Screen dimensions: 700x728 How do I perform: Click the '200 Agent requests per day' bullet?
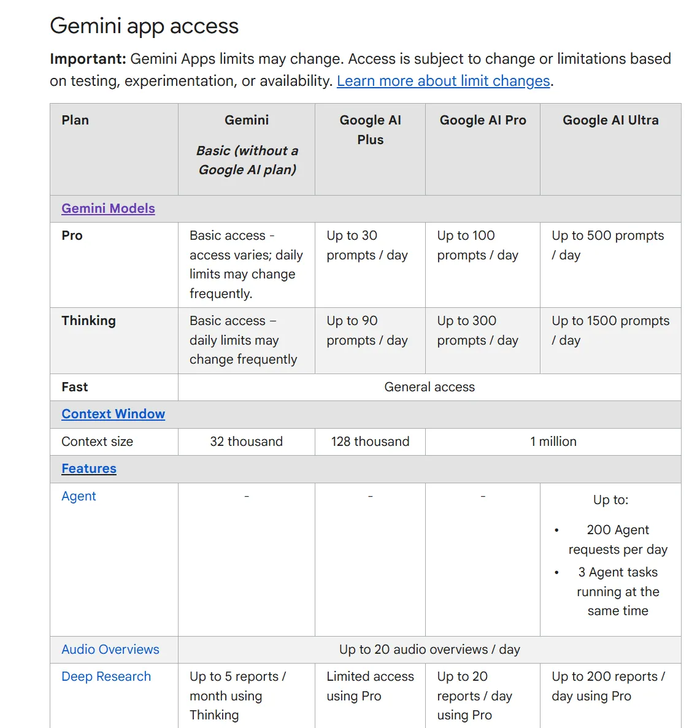pyautogui.click(x=617, y=540)
